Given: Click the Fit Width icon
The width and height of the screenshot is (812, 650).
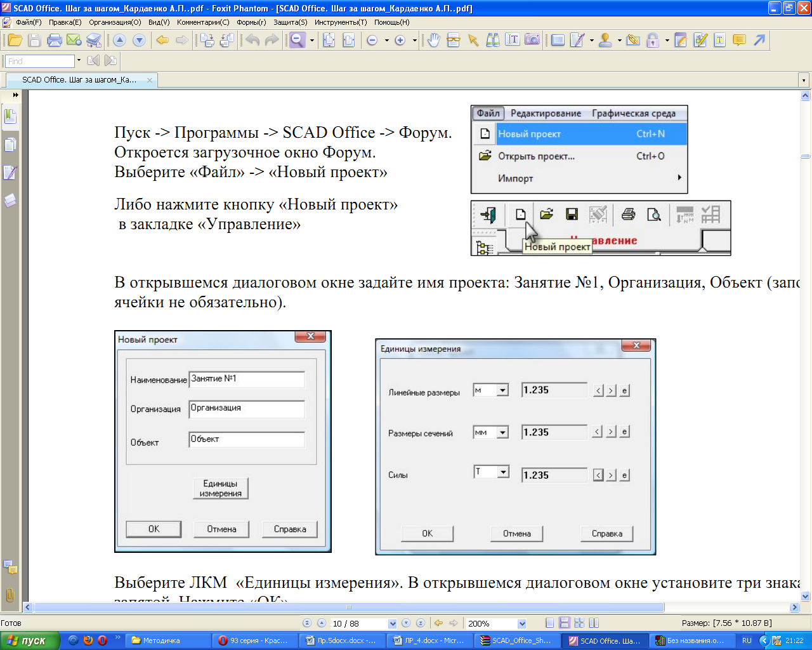Looking at the screenshot, I should (x=348, y=40).
